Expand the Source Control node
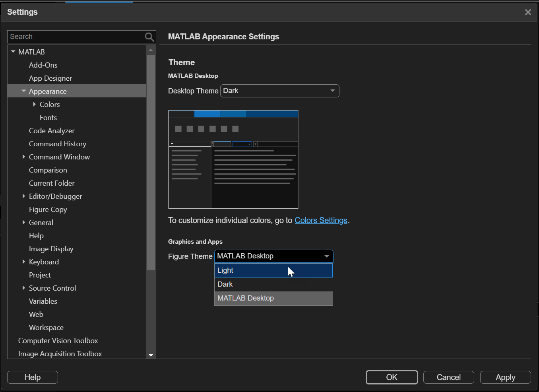The height and width of the screenshot is (392, 539). [x=24, y=288]
